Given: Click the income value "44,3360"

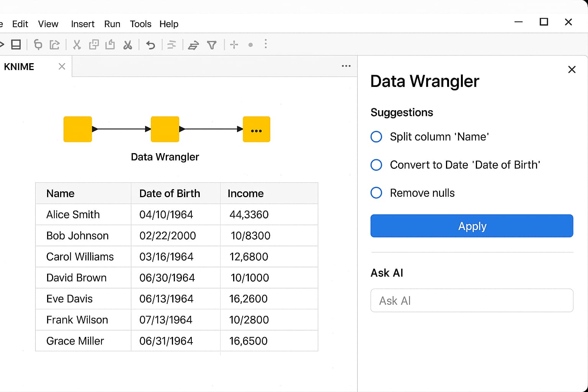Looking at the screenshot, I should (249, 214).
